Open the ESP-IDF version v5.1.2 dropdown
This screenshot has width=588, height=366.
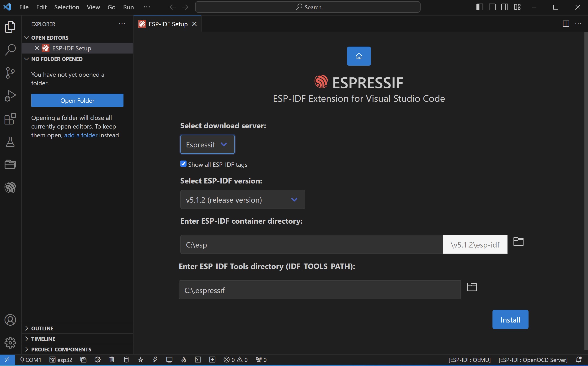pyautogui.click(x=242, y=199)
